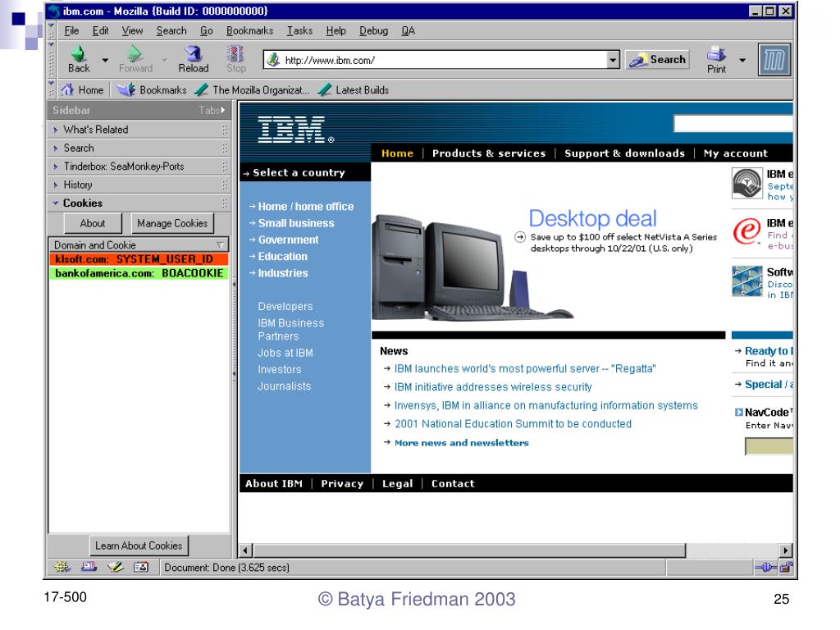Open the Bookmarks menu
Viewport: 840px width, 630px height.
[x=249, y=30]
